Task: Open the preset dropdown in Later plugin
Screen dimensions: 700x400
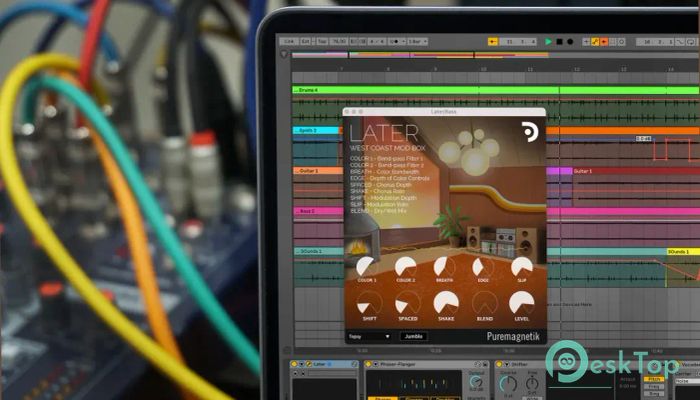Action: point(369,336)
